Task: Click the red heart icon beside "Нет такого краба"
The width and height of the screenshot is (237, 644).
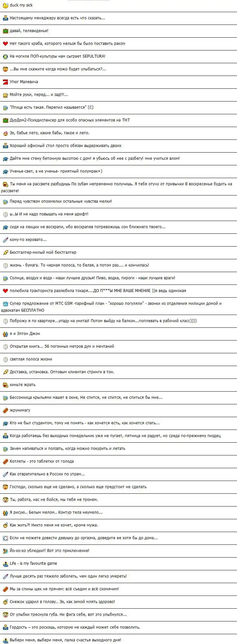Action: pyautogui.click(x=5, y=44)
